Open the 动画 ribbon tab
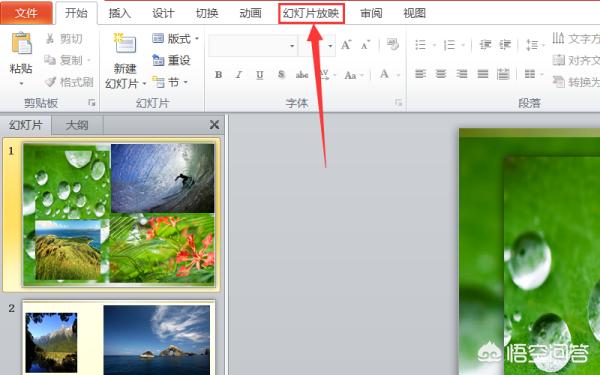The image size is (600, 375). coord(250,13)
